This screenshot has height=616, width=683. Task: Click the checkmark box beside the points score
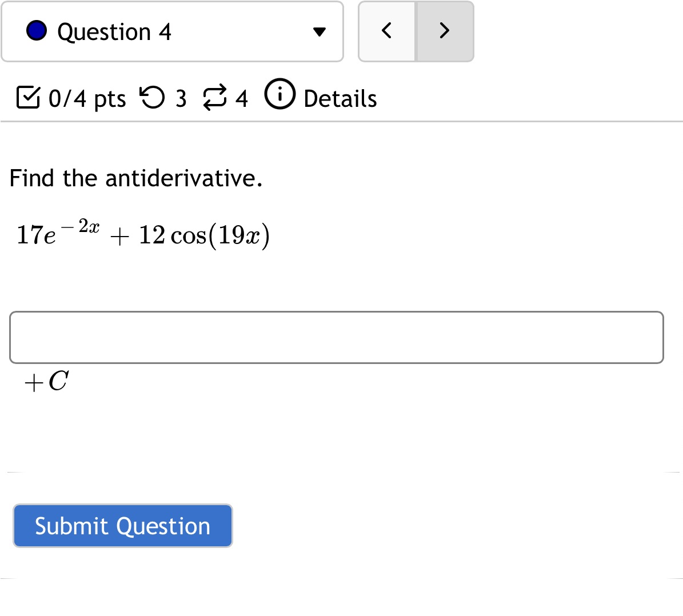coord(29,97)
